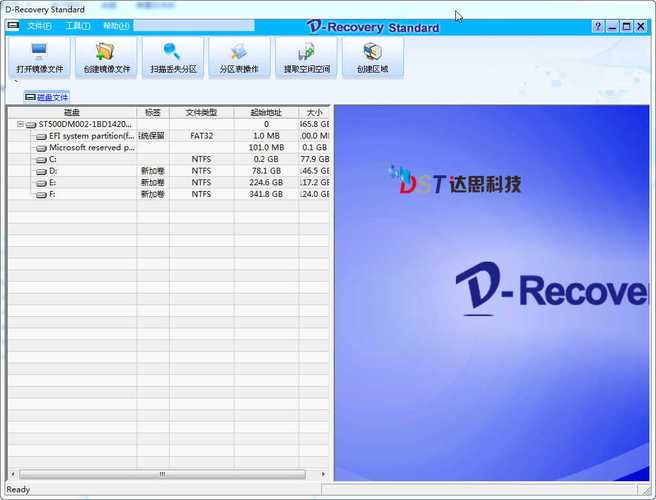Click the 0.2 GB start address cell
The height and width of the screenshot is (500, 656).
point(266,159)
